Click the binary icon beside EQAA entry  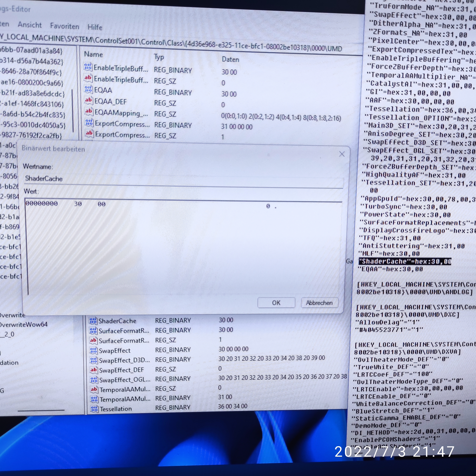(88, 89)
